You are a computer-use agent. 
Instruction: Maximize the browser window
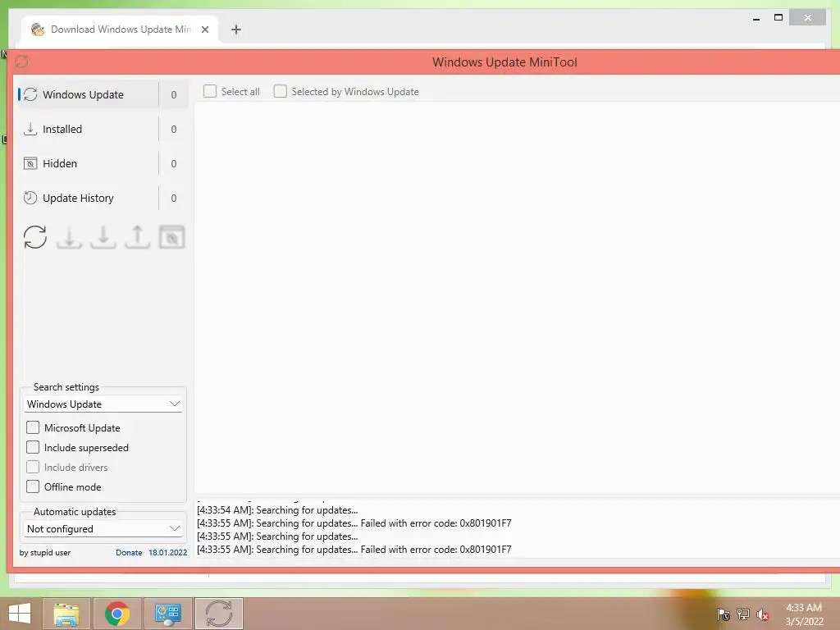pyautogui.click(x=778, y=18)
